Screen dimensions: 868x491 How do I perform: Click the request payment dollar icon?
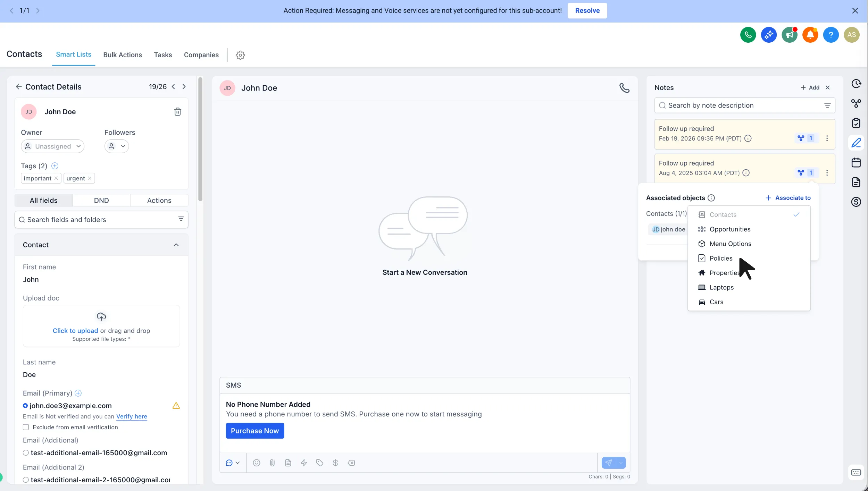335,463
